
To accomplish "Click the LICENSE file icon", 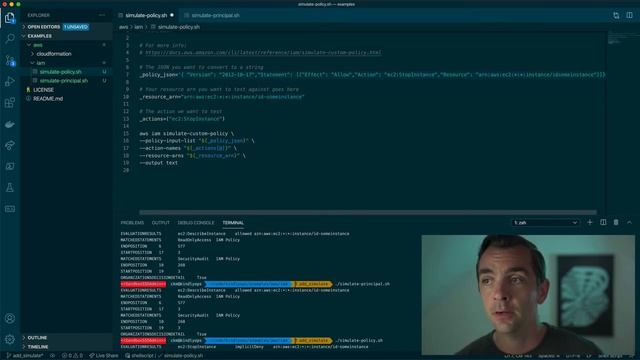I will click(x=28, y=89).
